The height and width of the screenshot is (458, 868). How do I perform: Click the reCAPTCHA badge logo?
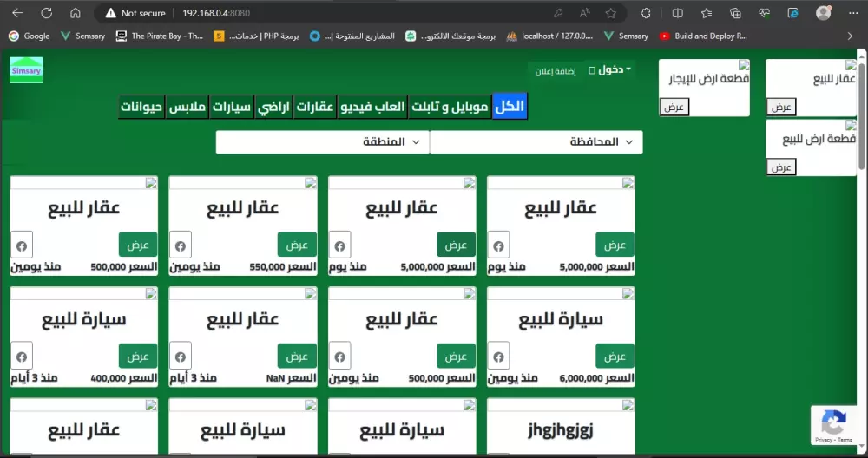[833, 422]
